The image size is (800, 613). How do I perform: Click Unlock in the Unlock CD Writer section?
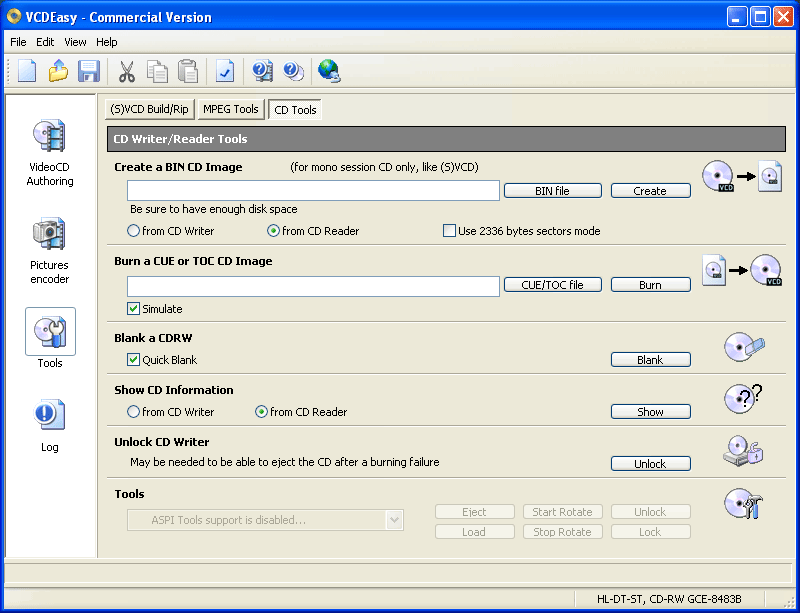coord(651,464)
